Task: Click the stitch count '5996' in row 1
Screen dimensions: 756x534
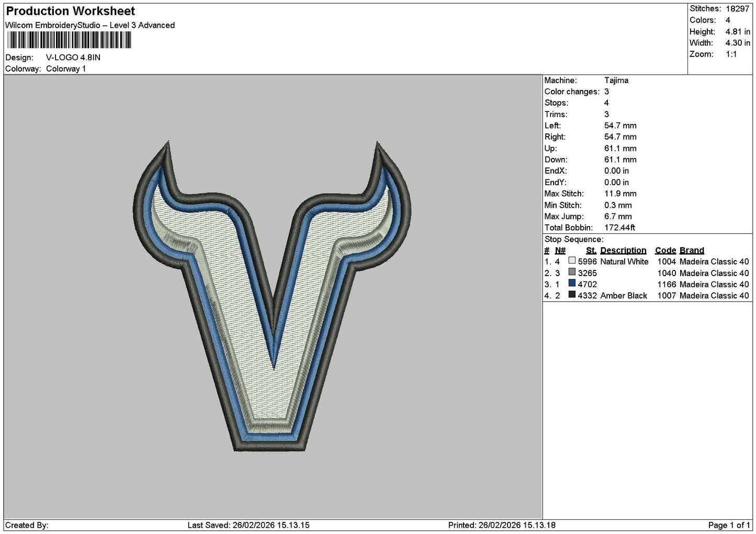Action: 587,262
